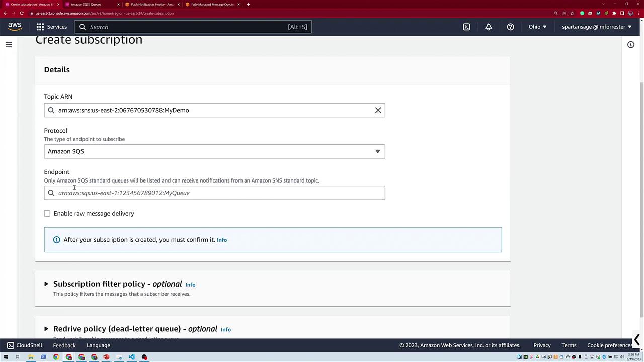Screen dimensions: 644x362
Task: Open Cookie preferences in footer
Action: click(610, 345)
